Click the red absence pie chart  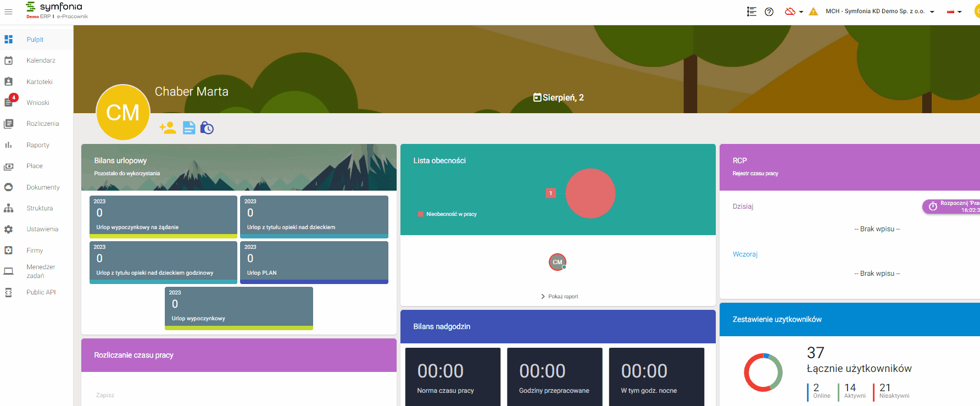click(591, 193)
